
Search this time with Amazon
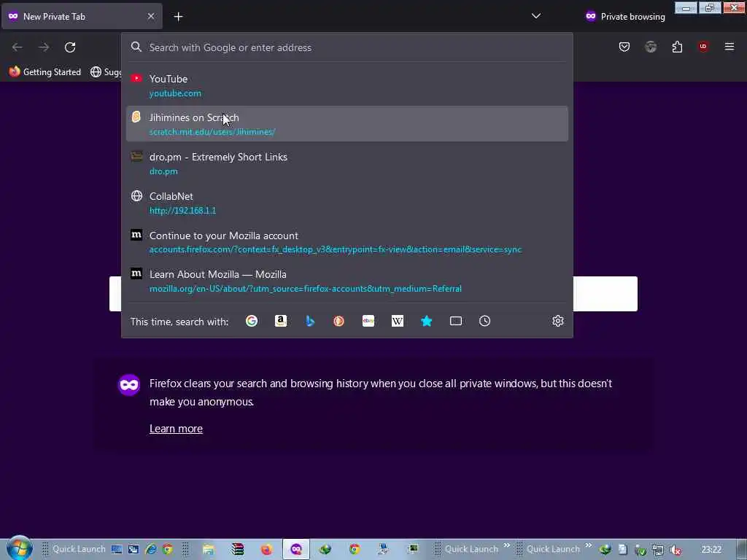pos(281,321)
